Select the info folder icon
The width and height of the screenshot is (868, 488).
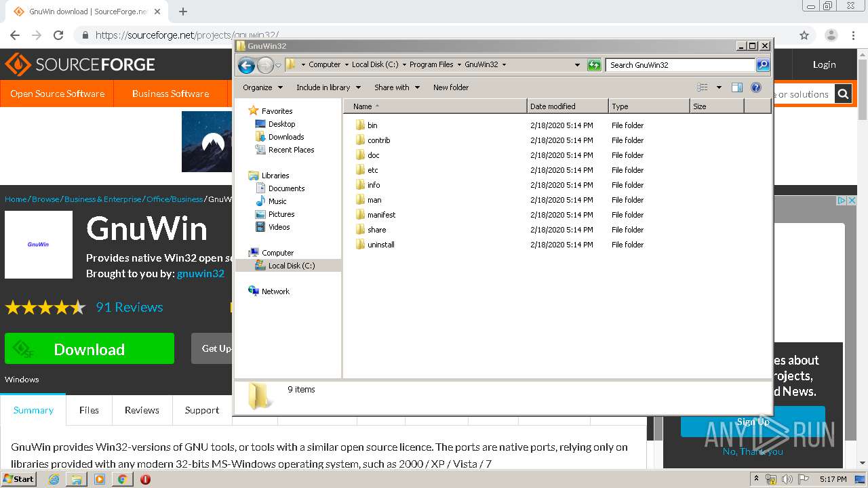360,185
